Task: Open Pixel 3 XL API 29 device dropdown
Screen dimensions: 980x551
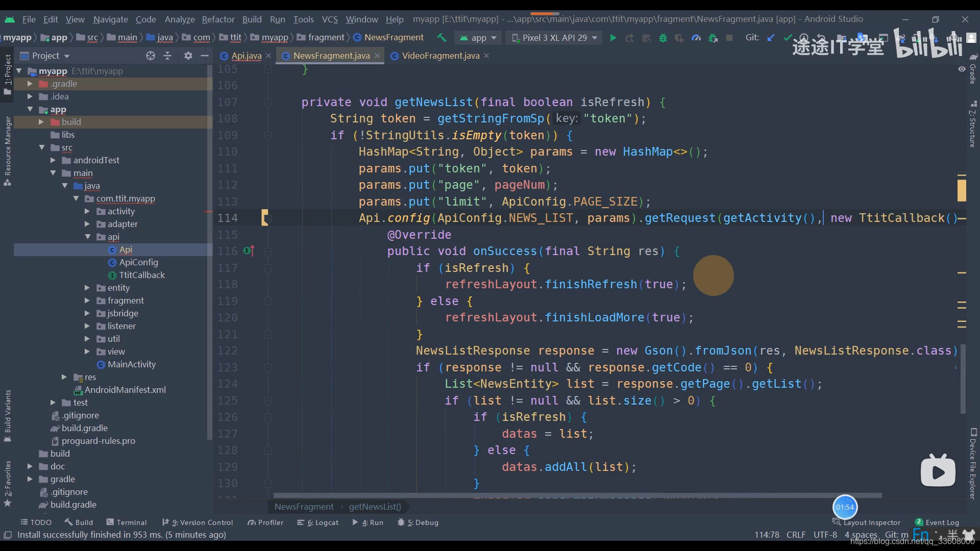Action: click(x=554, y=38)
